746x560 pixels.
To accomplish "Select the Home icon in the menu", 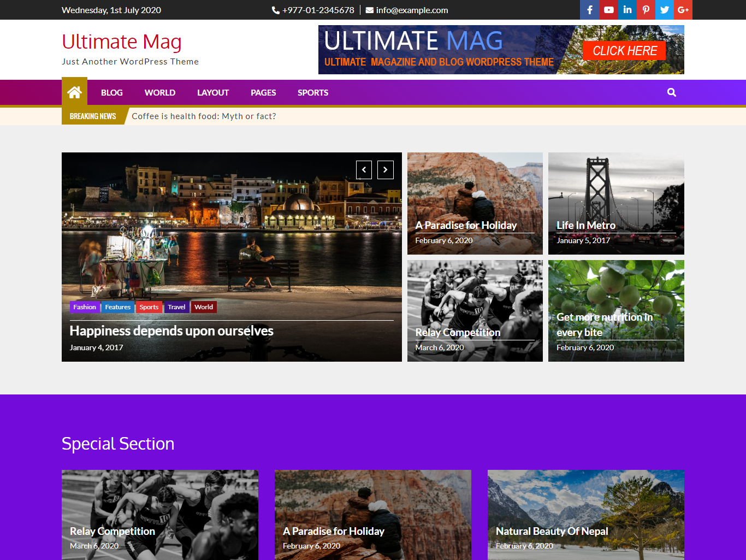I will (x=74, y=92).
